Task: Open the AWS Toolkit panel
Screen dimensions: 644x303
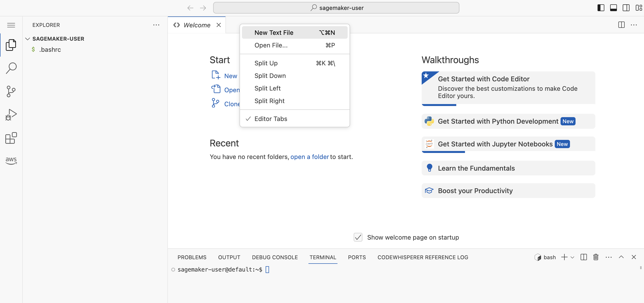Action: [x=11, y=161]
